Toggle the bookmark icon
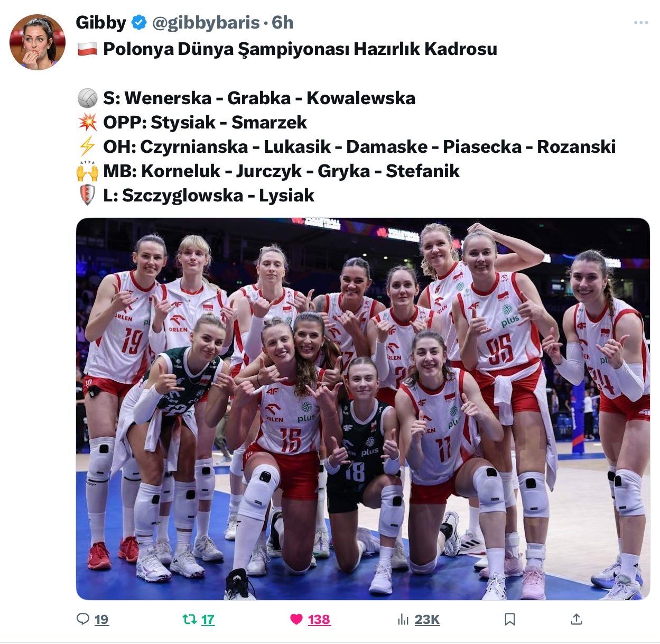The image size is (660, 644). pyautogui.click(x=510, y=619)
